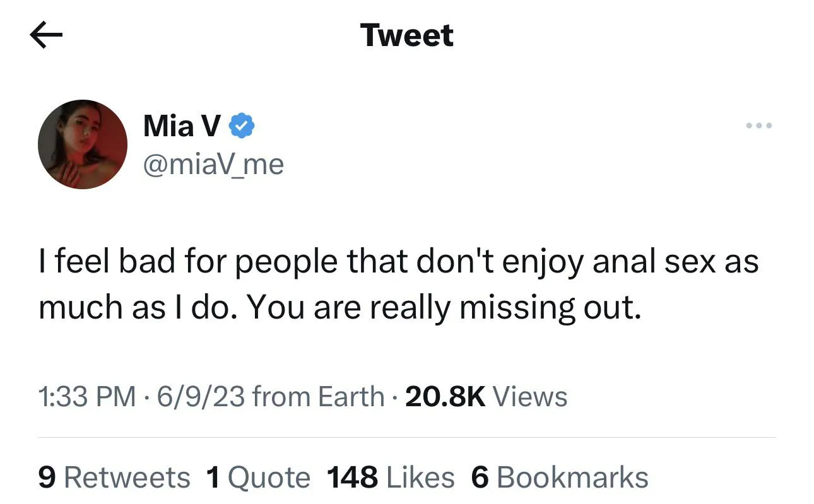Click the bold 20.8K view count
Image resolution: width=814 pixels, height=504 pixels.
coord(445,397)
